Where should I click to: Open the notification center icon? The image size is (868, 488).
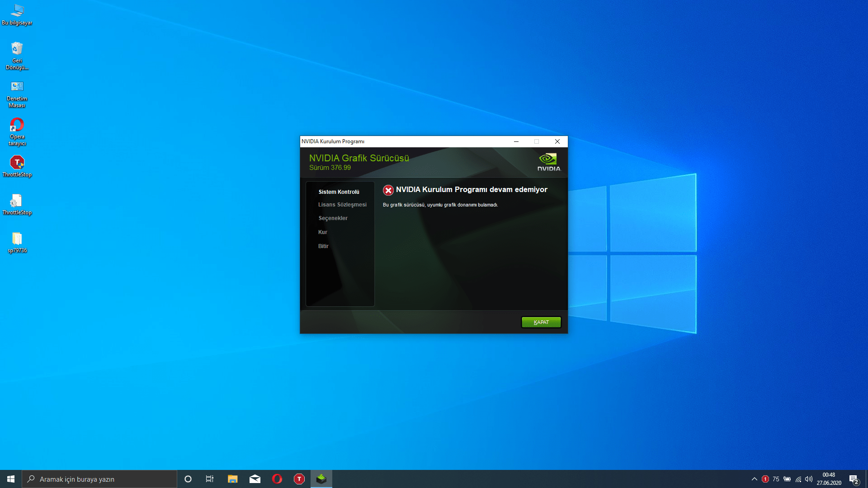point(854,479)
